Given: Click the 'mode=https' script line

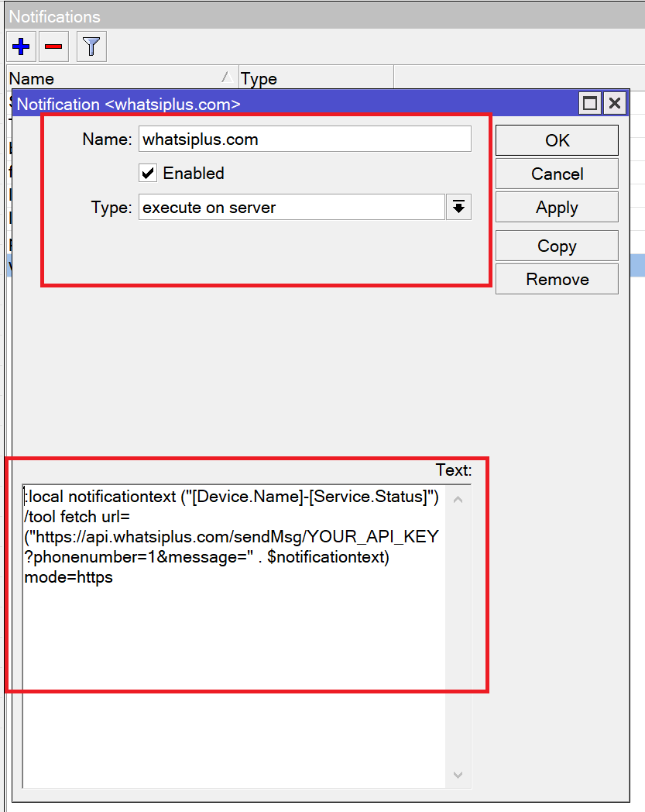Looking at the screenshot, I should coord(68,577).
